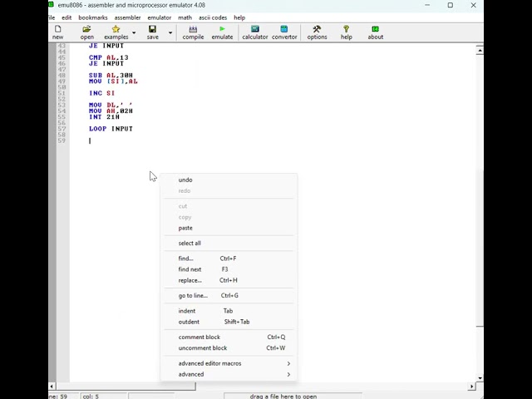532x399 pixels.
Task: Click the vertical scrollbar down arrow
Action: 480,378
